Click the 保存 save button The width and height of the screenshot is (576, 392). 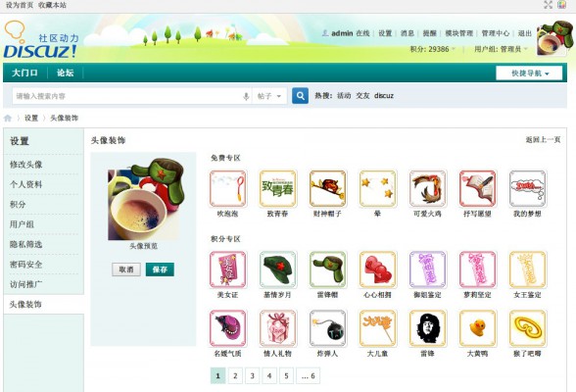(160, 269)
